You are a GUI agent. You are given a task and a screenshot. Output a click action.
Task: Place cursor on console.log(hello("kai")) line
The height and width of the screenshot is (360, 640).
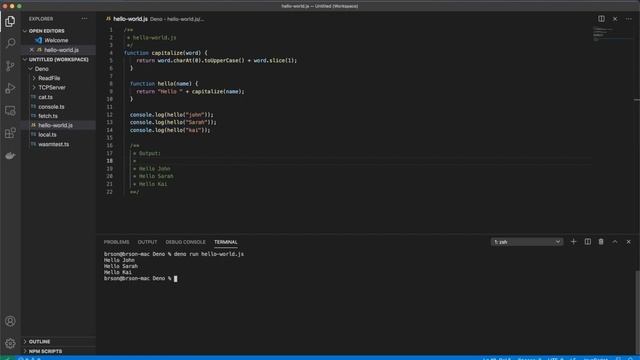[x=170, y=130]
